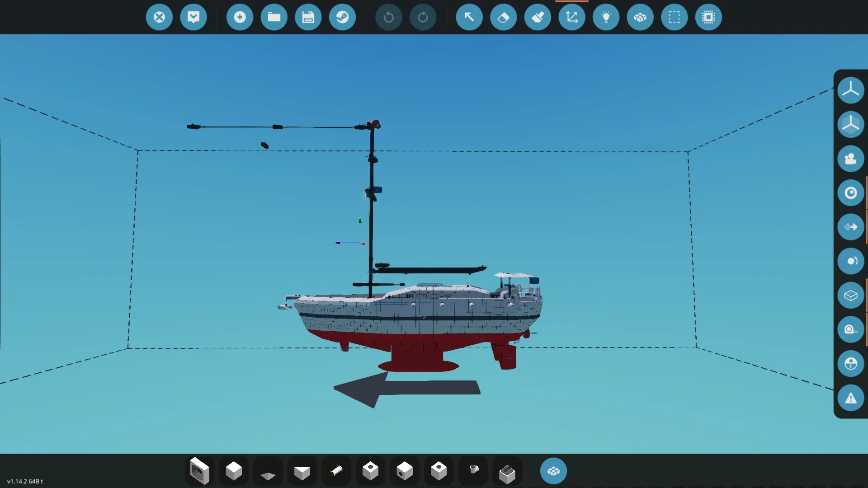
Task: Open the load vehicle folder icon
Action: (274, 17)
